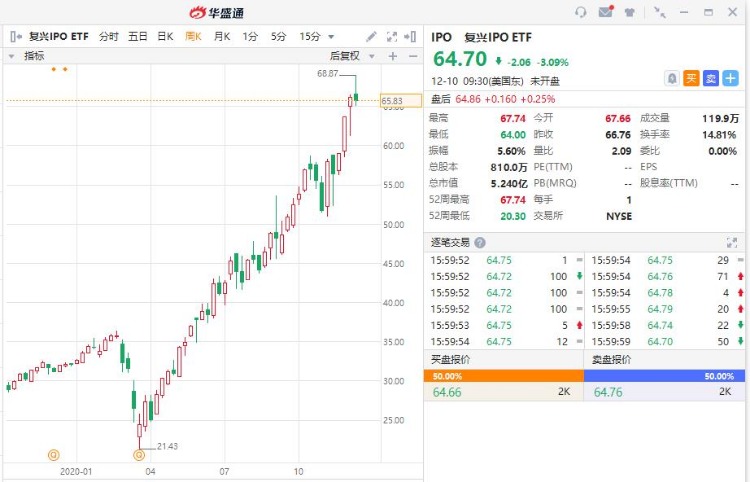Switch to 1分 chart tab
The height and width of the screenshot is (482, 750).
(250, 36)
